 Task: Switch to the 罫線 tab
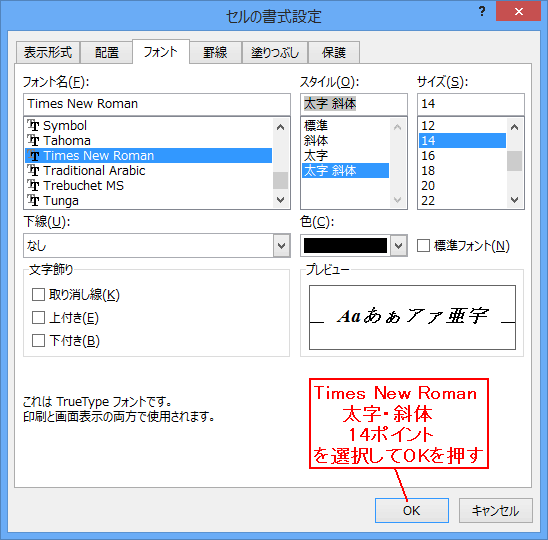click(215, 52)
